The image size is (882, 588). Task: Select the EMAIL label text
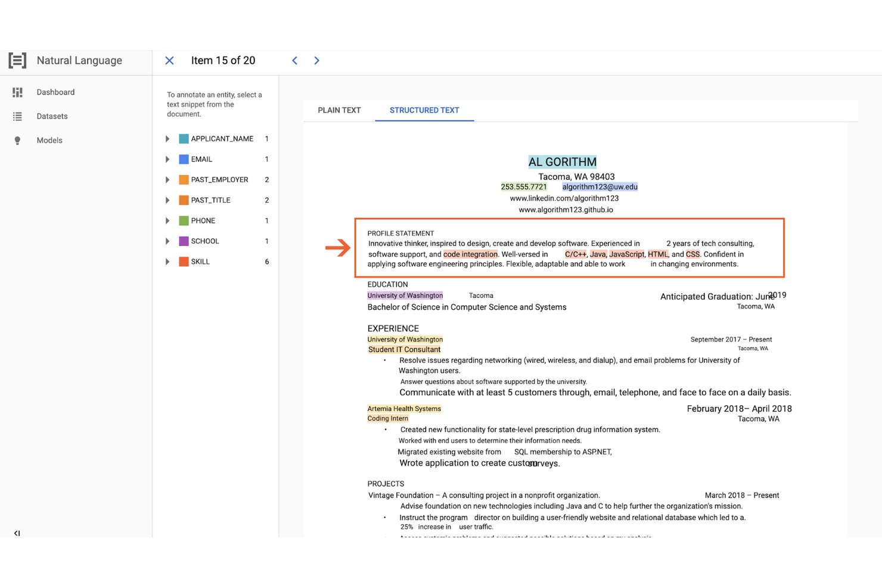click(x=201, y=159)
